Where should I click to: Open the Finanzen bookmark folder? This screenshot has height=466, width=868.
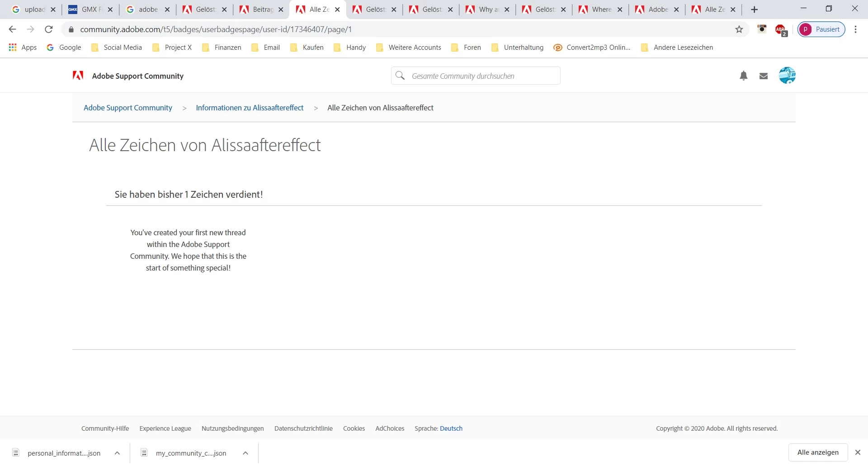[222, 48]
